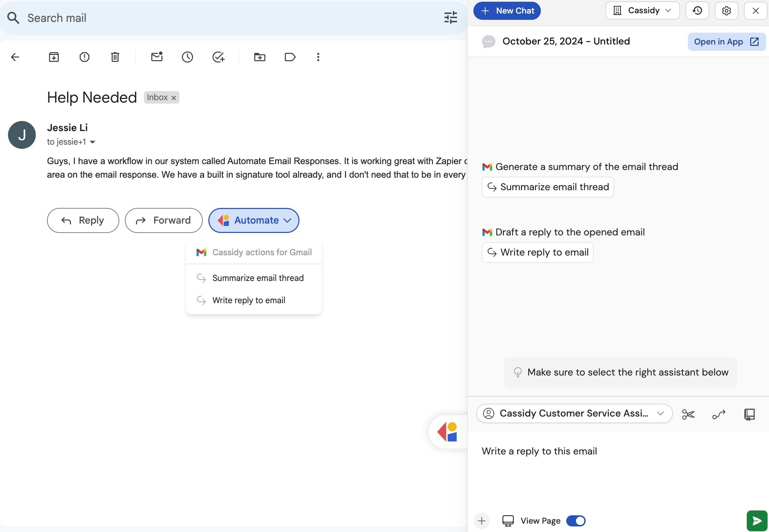Viewport: 769px width, 532px height.
Task: Remove the Inbox label from the email
Action: pos(174,97)
